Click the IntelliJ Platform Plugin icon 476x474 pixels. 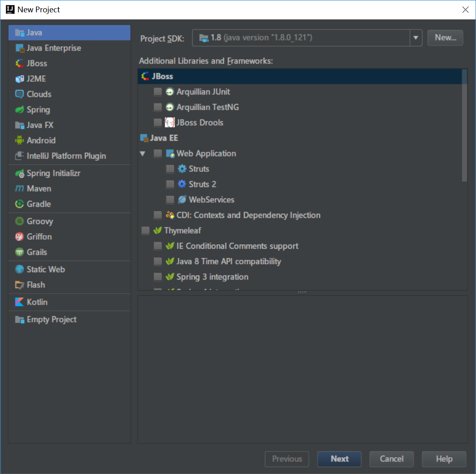click(19, 156)
